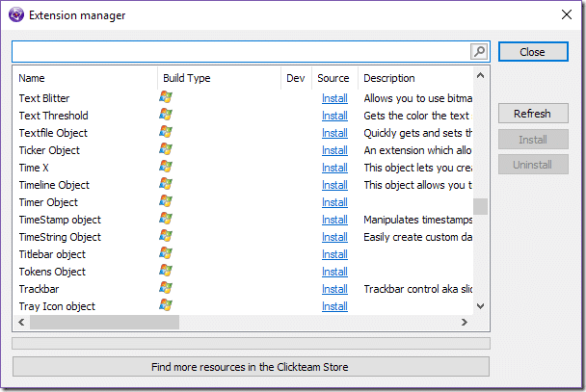586x392 pixels.
Task: Click the horizontal scrollbar thumb
Action: coord(104,323)
